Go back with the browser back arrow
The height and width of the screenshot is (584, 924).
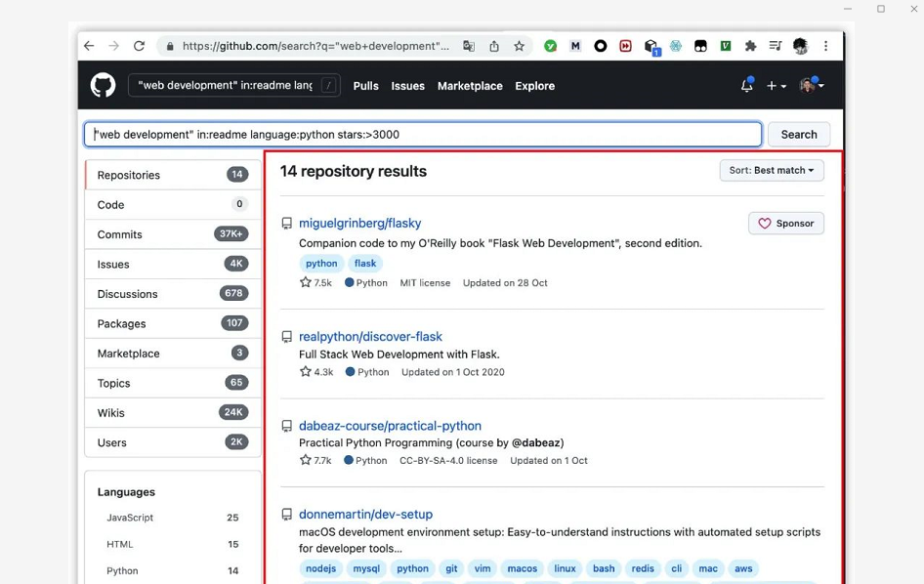(x=89, y=46)
